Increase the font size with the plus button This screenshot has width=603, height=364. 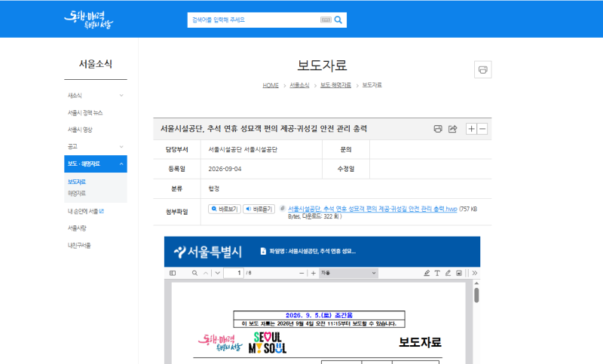pos(471,129)
